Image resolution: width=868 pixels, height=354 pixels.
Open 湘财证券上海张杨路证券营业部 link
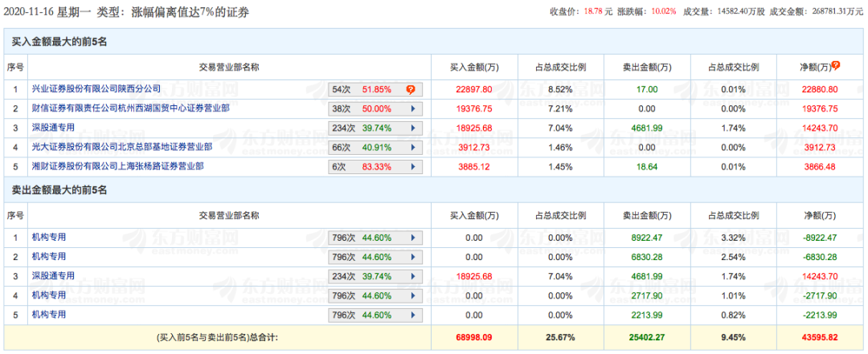[117, 166]
